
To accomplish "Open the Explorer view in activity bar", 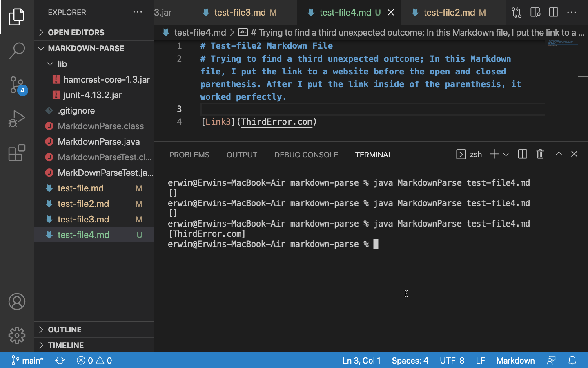I will 17,17.
